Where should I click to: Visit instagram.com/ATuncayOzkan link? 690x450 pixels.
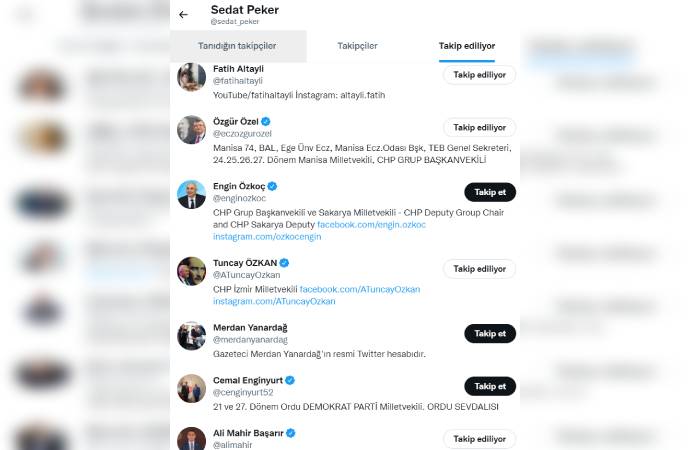pos(274,301)
